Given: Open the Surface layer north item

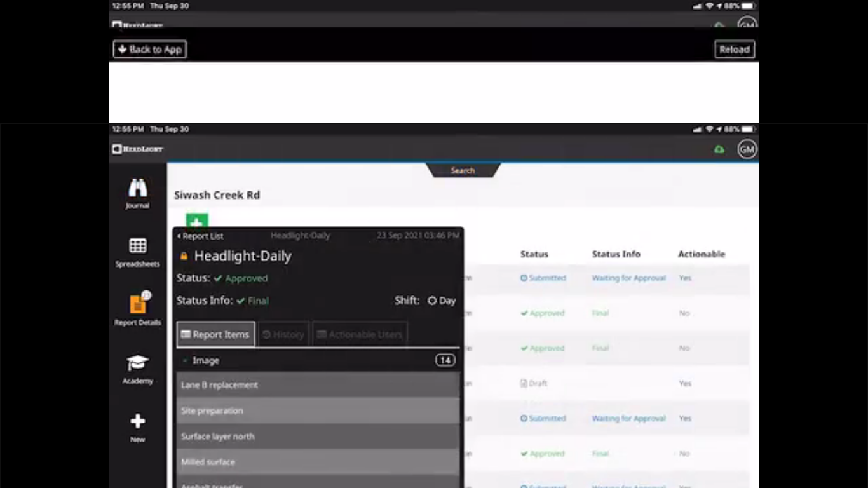Looking at the screenshot, I should [x=318, y=437].
